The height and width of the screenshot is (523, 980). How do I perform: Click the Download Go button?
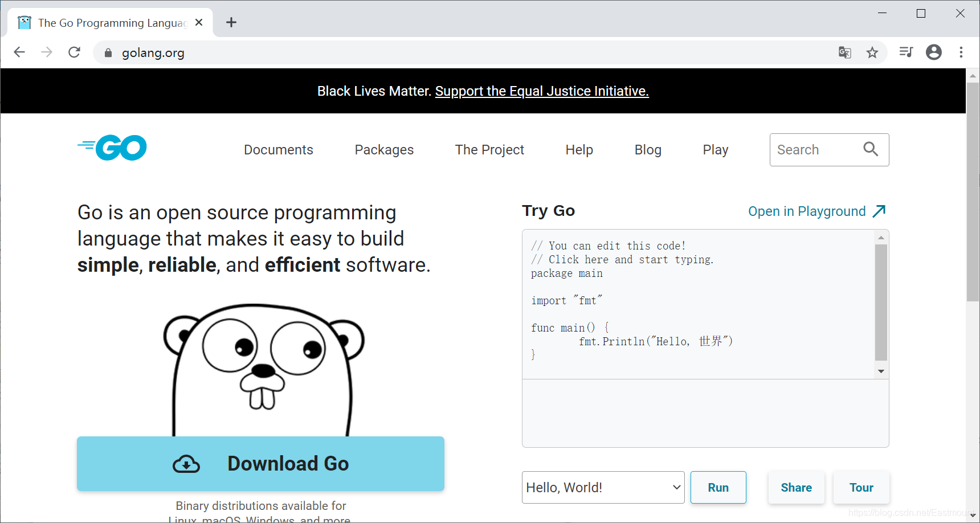point(260,464)
